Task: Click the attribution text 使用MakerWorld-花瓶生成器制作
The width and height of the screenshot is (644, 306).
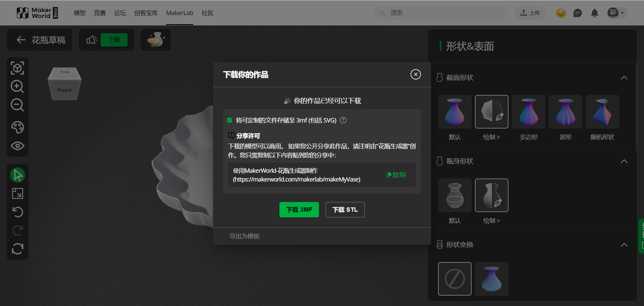Action: coord(275,170)
